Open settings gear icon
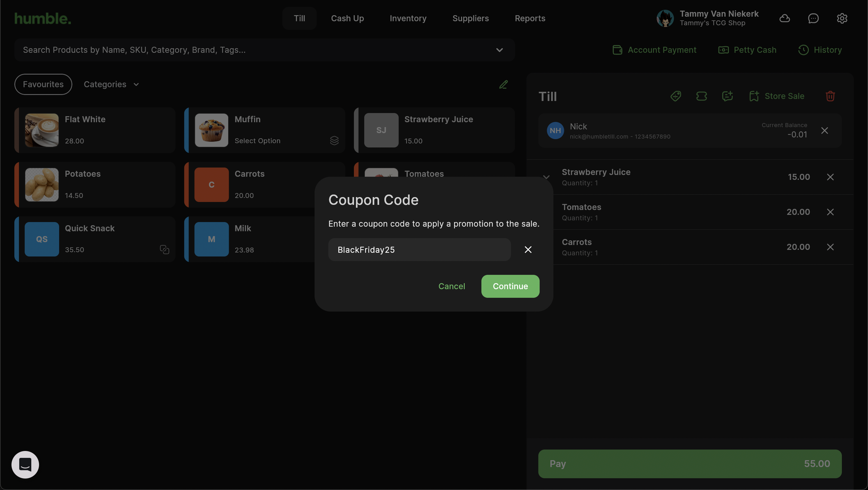Viewport: 868px width, 490px height. click(x=842, y=18)
